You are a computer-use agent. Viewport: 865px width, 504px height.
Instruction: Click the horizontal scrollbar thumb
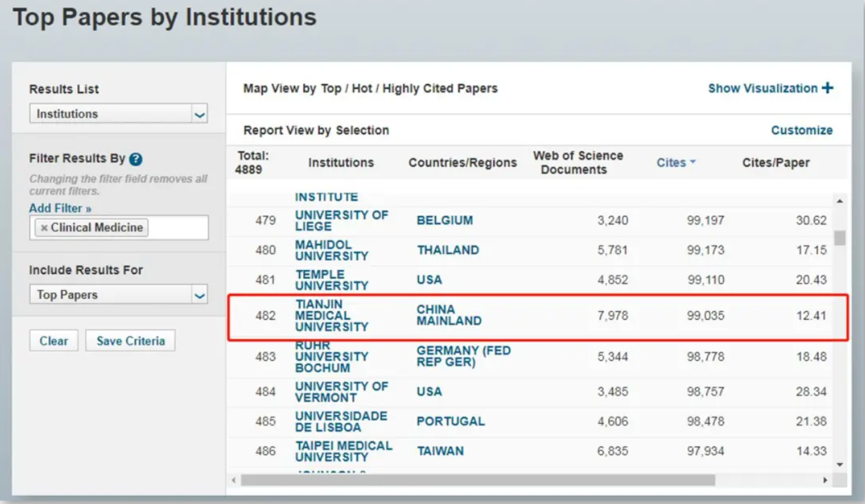(x=478, y=480)
